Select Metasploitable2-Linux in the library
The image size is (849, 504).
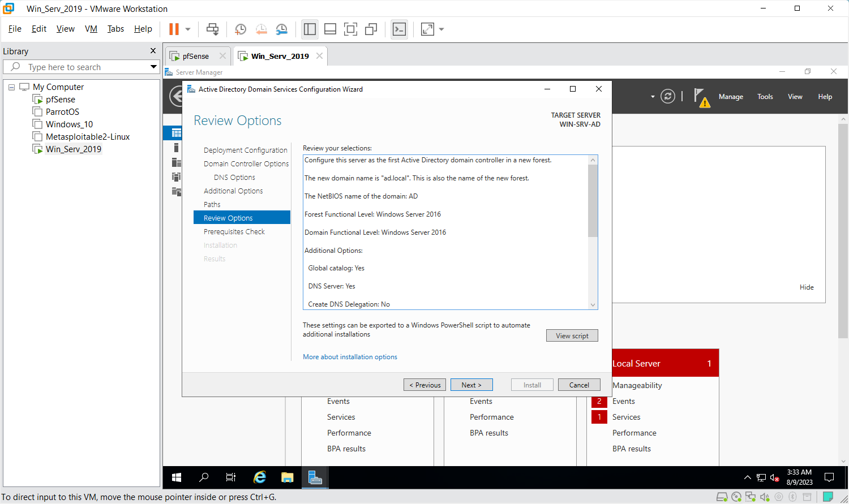click(88, 137)
